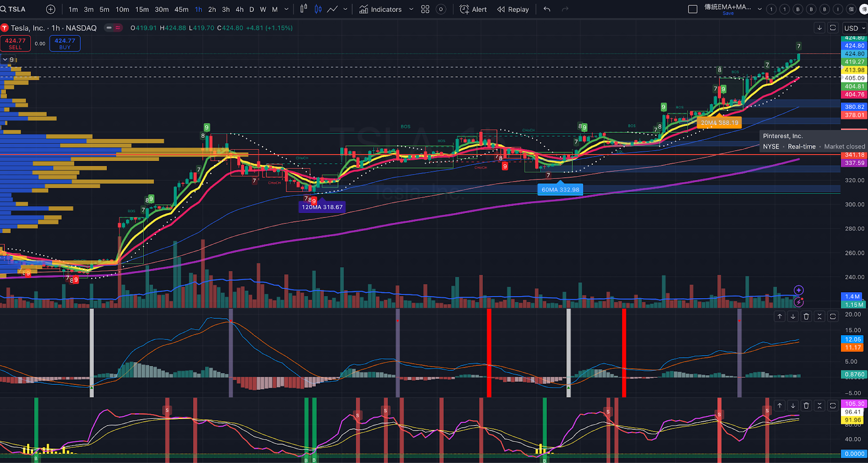Click the yellow 413.98 price label
Screen dimensions: 868x463
(x=854, y=70)
